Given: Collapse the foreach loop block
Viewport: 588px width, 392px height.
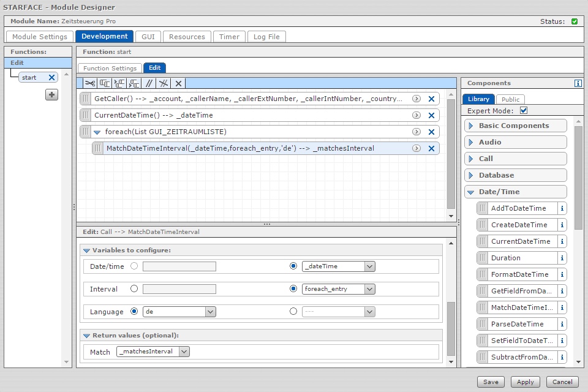Looking at the screenshot, I should point(97,132).
